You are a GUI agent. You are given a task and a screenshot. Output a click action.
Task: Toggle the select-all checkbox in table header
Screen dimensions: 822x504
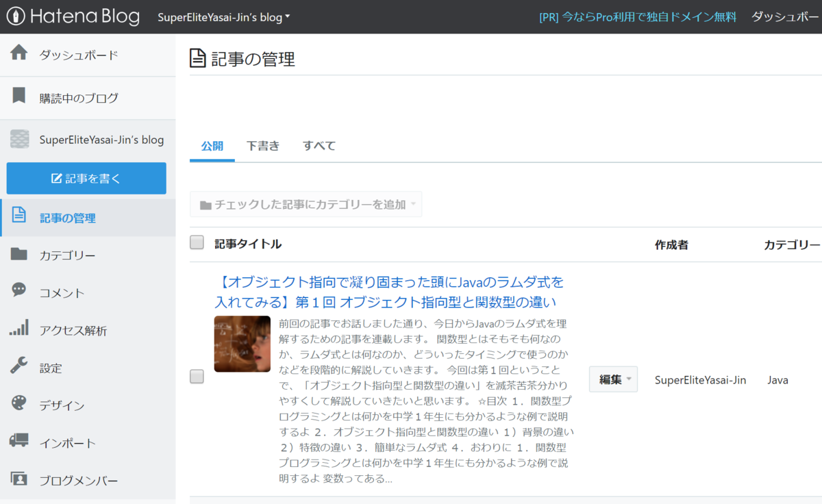pyautogui.click(x=197, y=242)
